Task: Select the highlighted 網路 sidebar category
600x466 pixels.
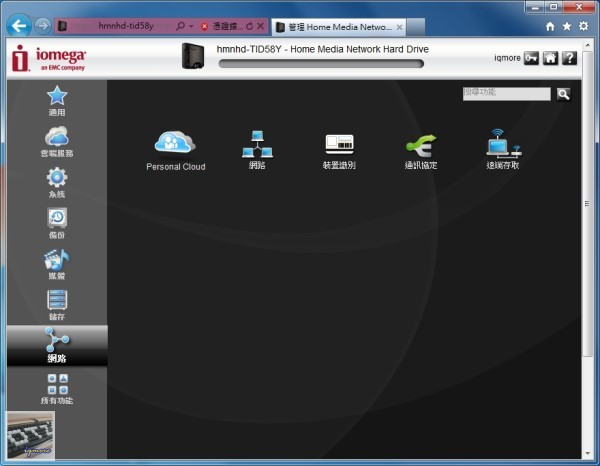Action: click(x=57, y=345)
